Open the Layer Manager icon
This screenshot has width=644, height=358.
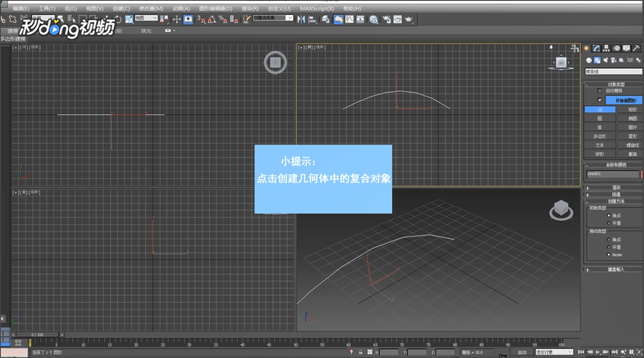(x=326, y=19)
